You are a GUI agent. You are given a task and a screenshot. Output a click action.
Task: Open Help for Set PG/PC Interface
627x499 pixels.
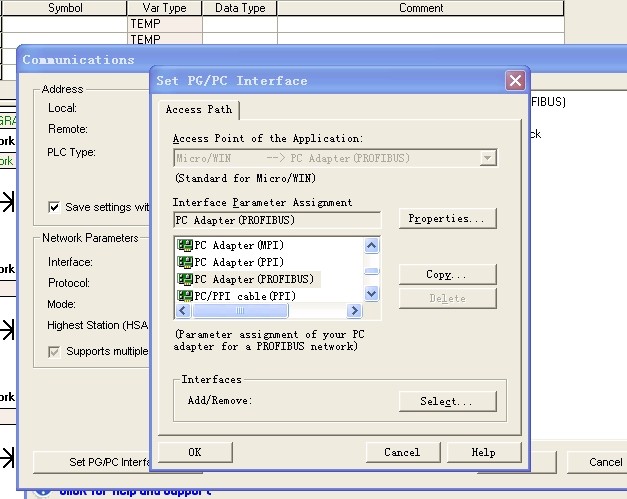tap(484, 452)
